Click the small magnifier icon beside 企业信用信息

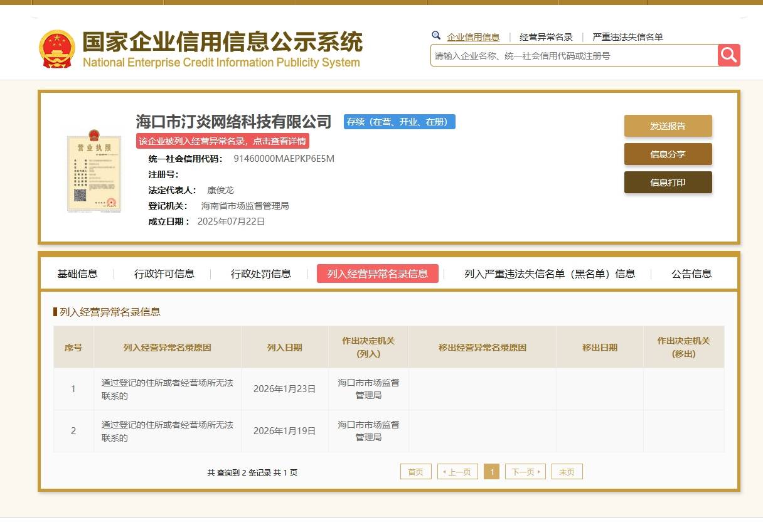coord(436,36)
